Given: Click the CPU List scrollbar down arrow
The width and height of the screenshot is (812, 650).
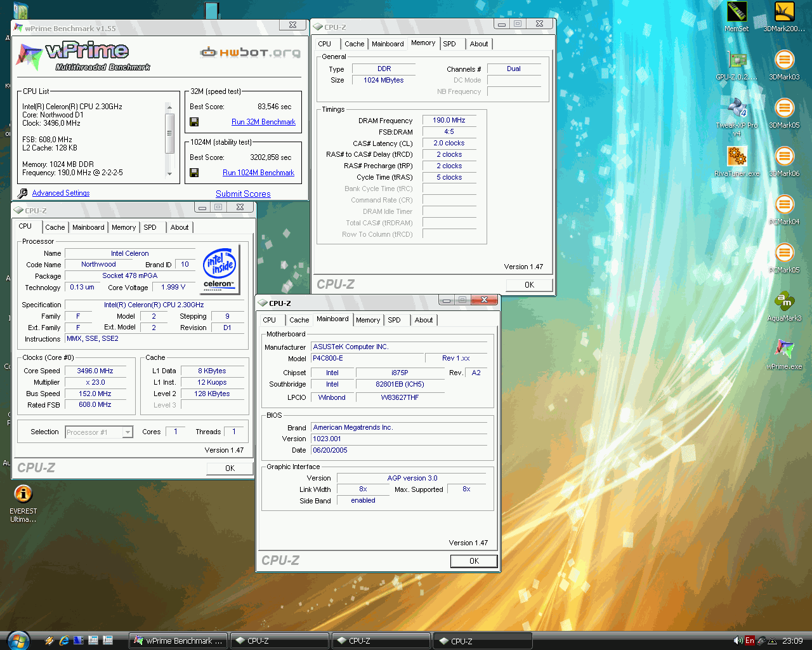Looking at the screenshot, I should pyautogui.click(x=169, y=173).
